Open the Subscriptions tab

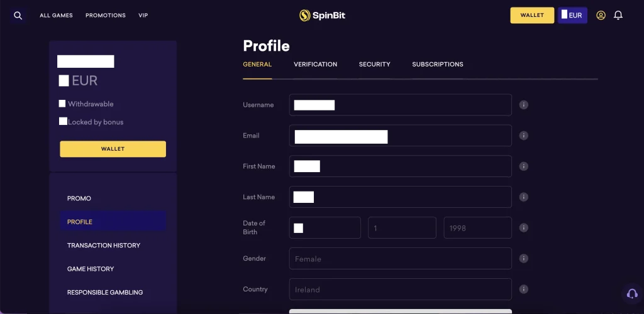(438, 64)
